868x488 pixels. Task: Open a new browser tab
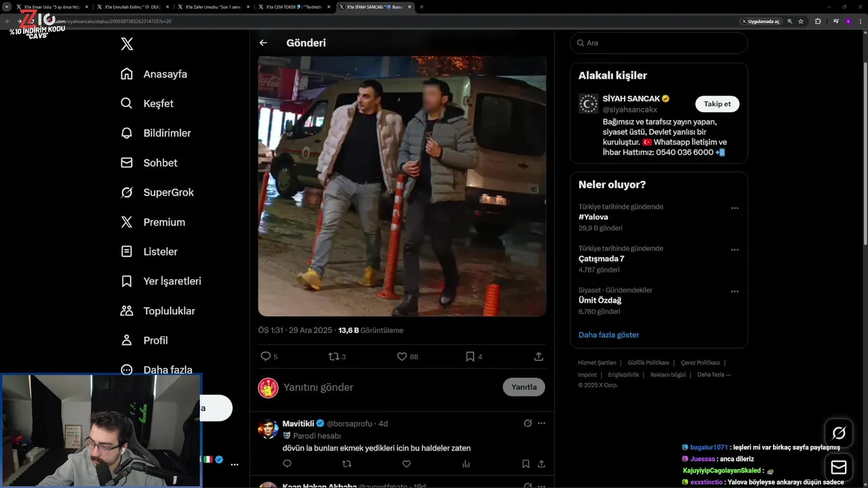point(421,7)
